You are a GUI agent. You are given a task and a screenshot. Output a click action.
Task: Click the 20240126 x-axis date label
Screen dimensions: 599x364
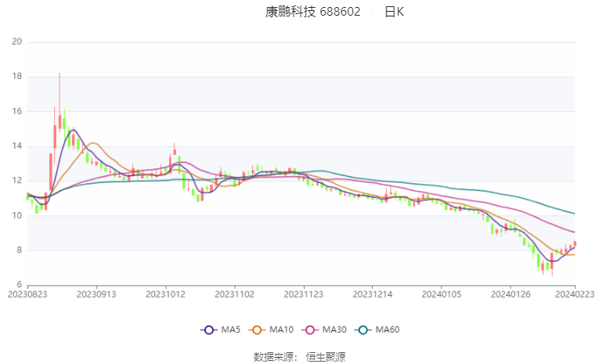tap(510, 294)
